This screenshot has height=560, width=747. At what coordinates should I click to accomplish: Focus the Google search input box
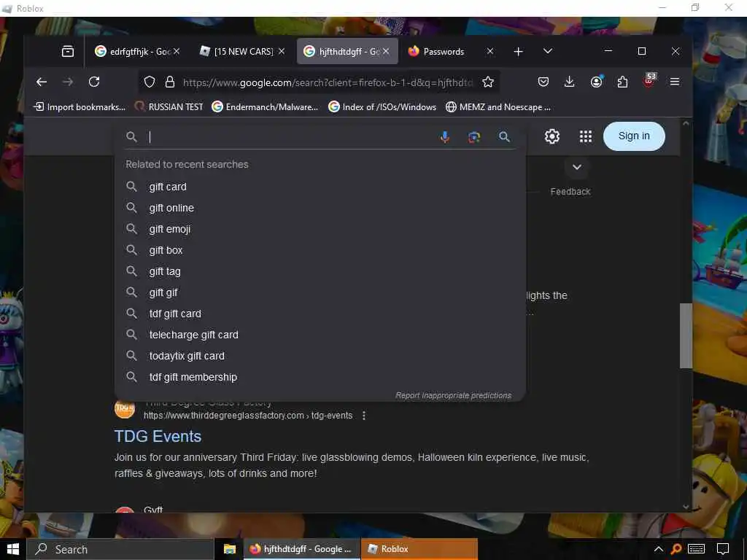pyautogui.click(x=290, y=137)
